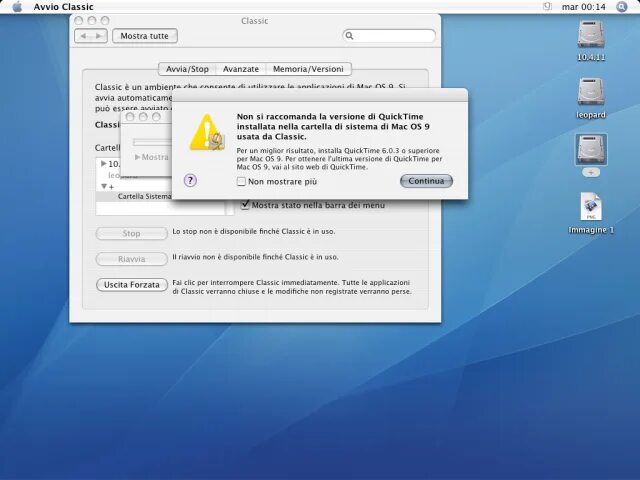Click the disabled Riavvia button
Viewport: 640px width, 480px height.
tap(131, 259)
